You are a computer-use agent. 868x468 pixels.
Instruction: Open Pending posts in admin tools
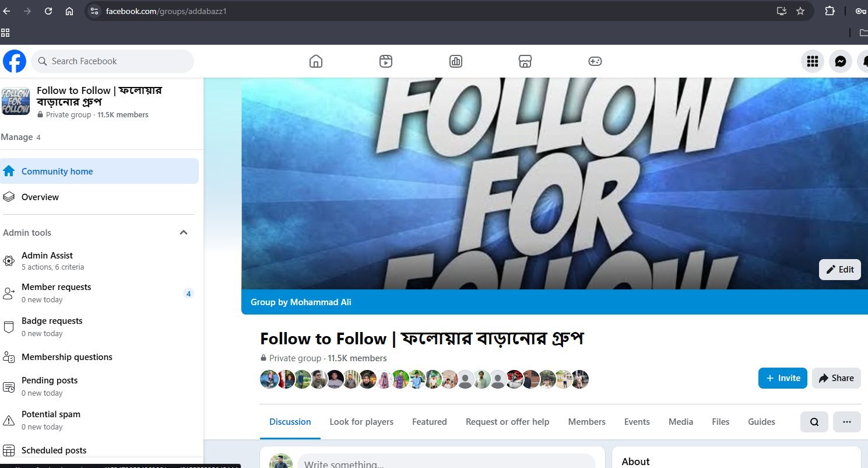pos(99,386)
